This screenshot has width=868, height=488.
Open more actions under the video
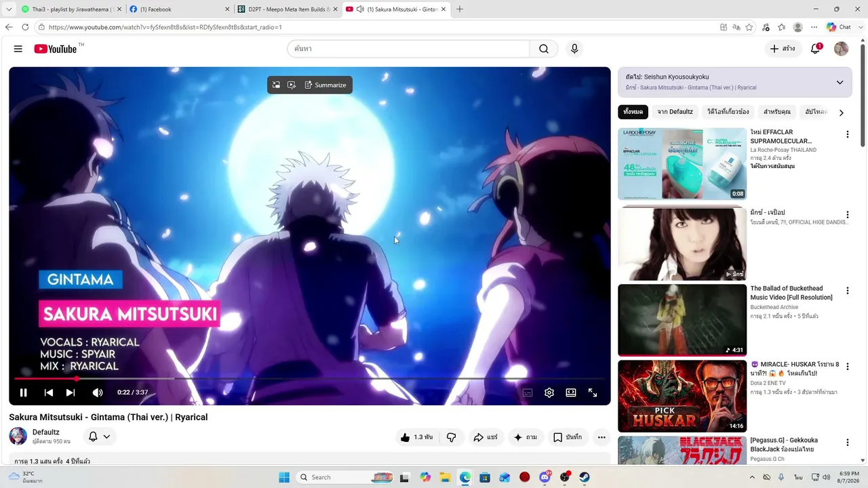(601, 437)
